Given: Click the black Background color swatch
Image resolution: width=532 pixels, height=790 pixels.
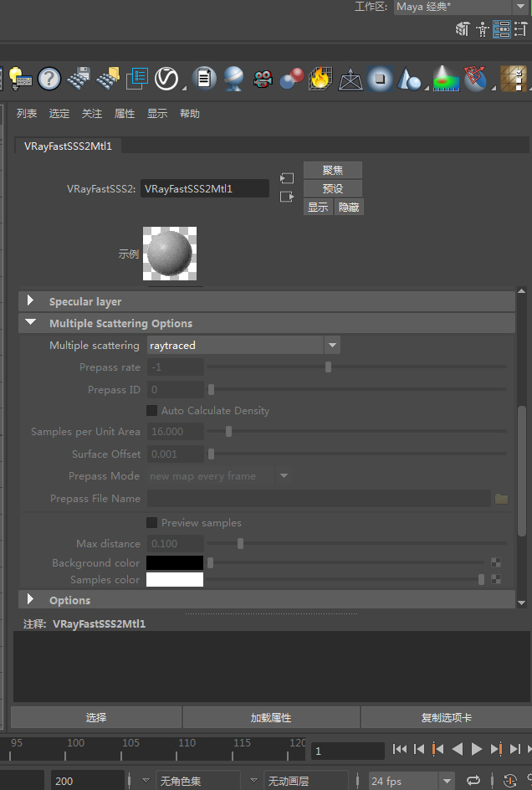Looking at the screenshot, I should 175,562.
